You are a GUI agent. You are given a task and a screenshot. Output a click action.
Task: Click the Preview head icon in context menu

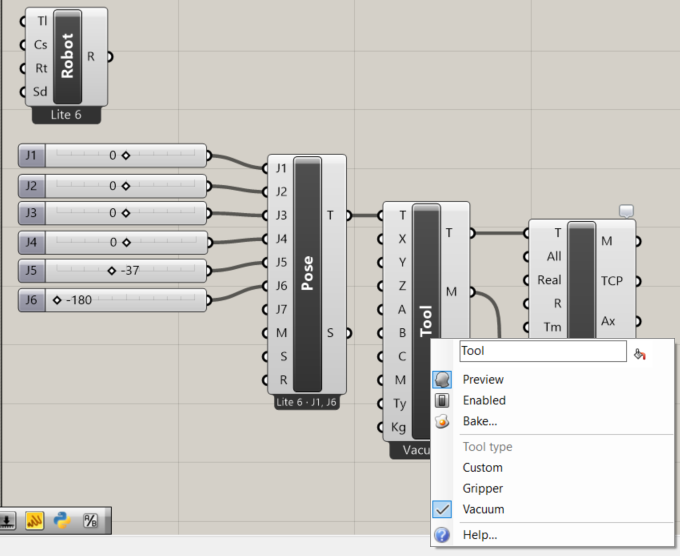[x=442, y=379]
